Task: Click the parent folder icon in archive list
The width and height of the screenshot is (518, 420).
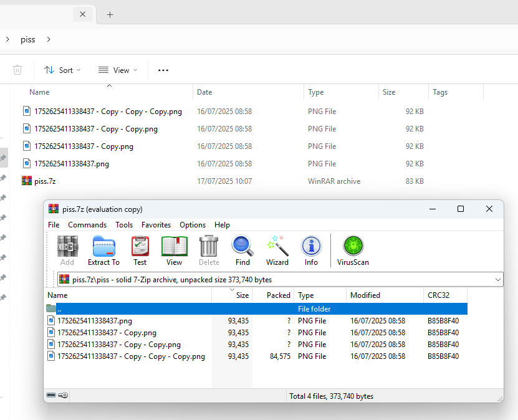Action: click(51, 308)
